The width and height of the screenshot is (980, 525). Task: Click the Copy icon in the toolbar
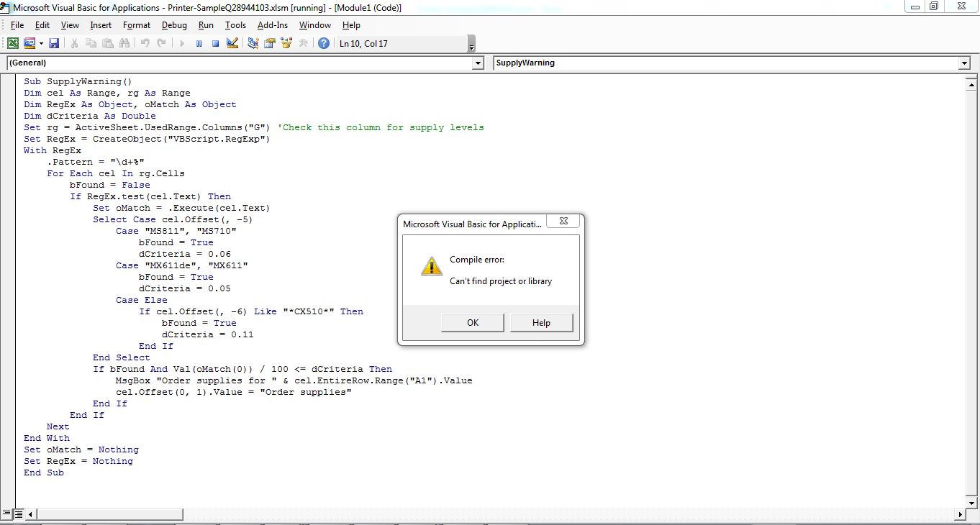tap(91, 43)
